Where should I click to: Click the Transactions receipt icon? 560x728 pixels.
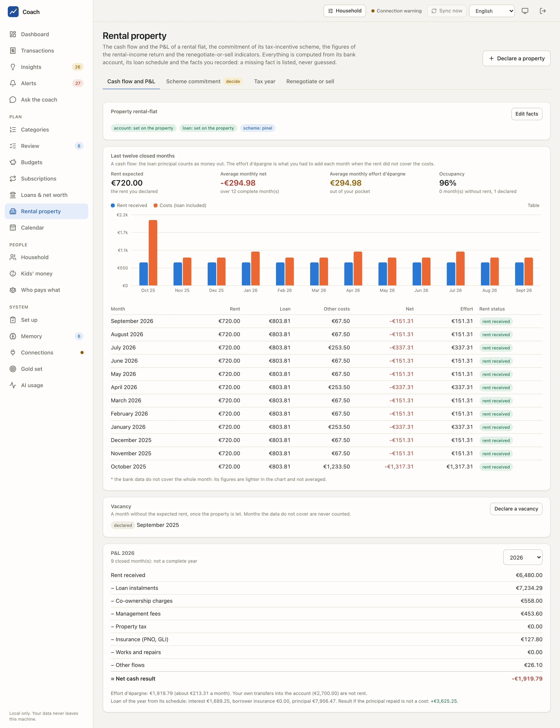pyautogui.click(x=13, y=51)
